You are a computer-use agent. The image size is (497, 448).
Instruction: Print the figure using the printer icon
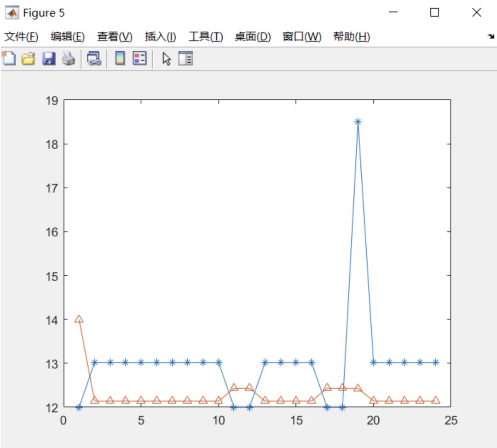click(x=68, y=58)
